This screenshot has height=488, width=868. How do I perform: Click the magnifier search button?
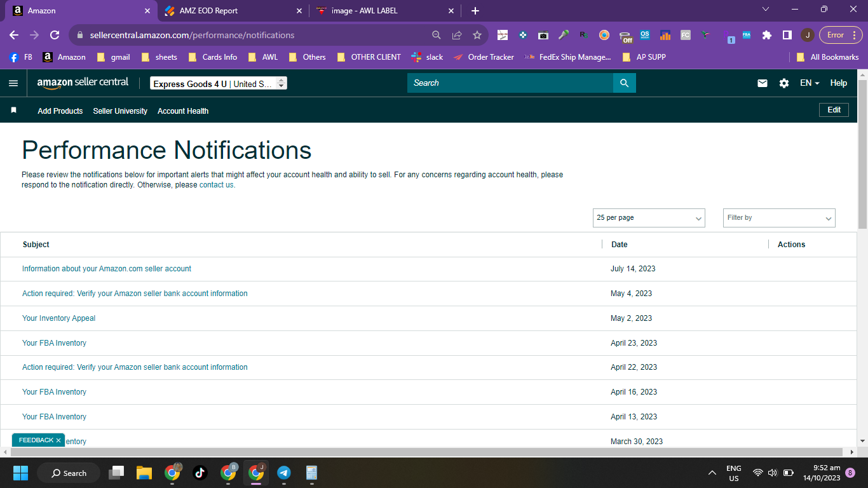pyautogui.click(x=624, y=83)
